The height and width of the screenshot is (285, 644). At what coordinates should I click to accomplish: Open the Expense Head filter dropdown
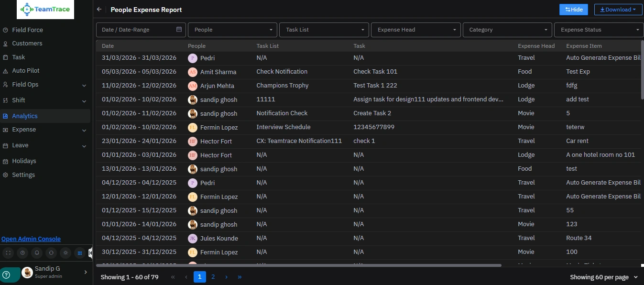(416, 30)
